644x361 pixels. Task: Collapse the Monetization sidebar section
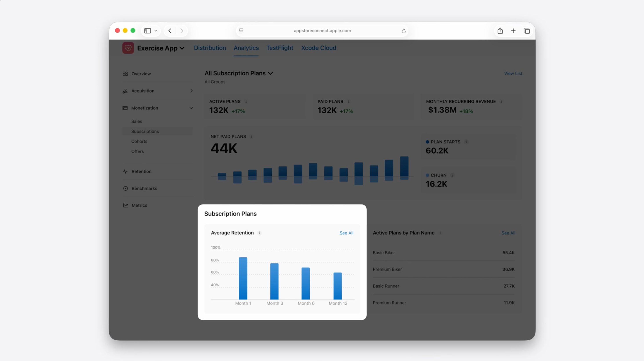point(191,108)
